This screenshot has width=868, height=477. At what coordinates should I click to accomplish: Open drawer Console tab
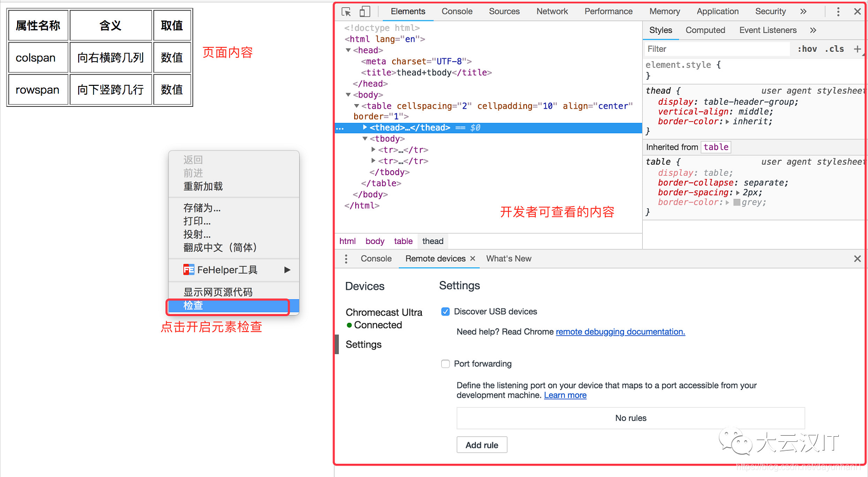[x=376, y=259]
